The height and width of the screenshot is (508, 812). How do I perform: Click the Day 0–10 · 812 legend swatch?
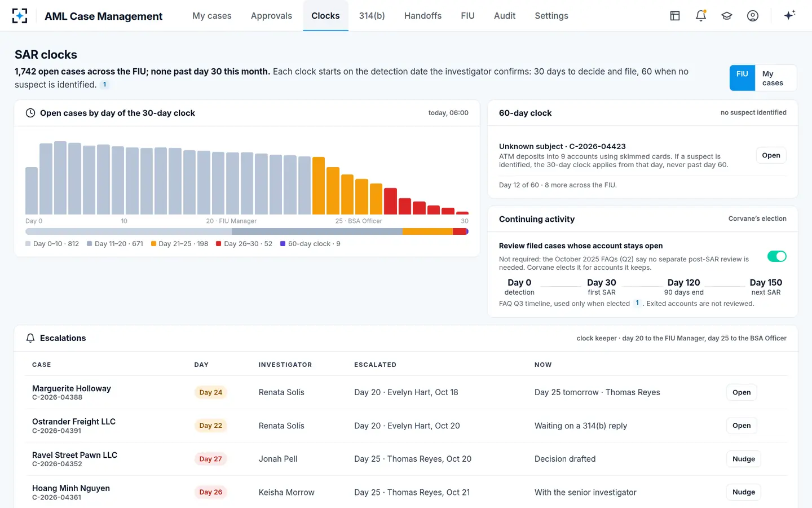pyautogui.click(x=28, y=244)
